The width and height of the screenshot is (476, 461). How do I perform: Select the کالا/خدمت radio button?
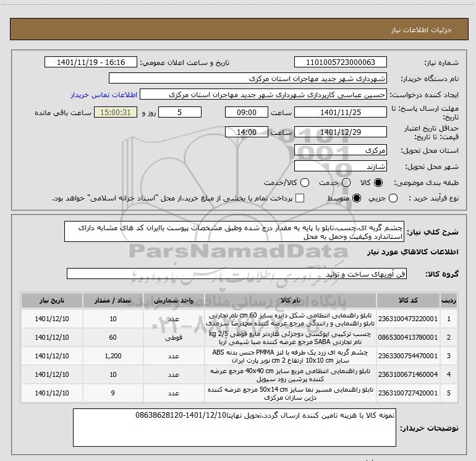tap(305, 183)
